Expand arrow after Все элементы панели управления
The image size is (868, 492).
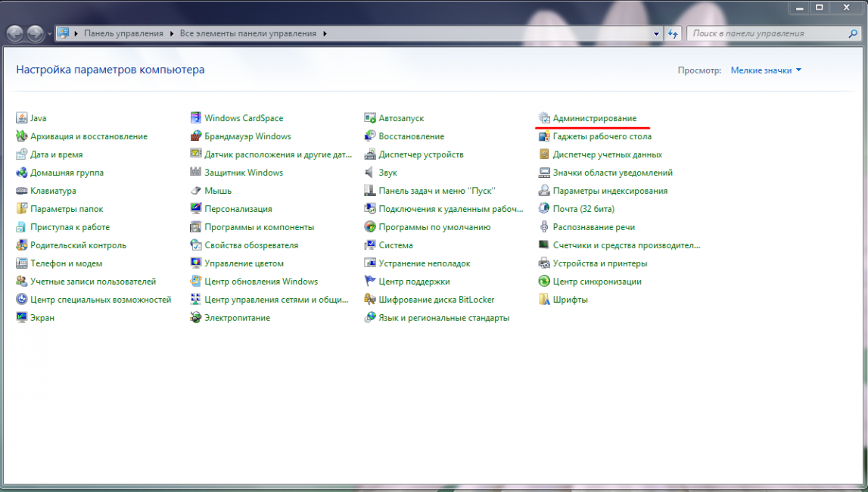pos(325,34)
